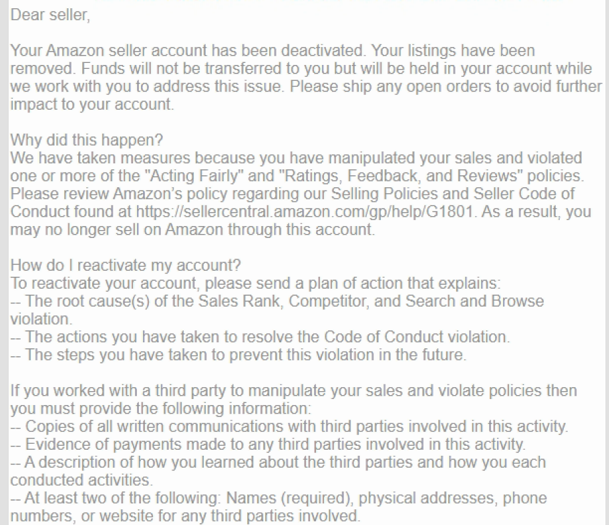
Task: Click the 'To reactivate your account, please send' line
Action: (256, 284)
